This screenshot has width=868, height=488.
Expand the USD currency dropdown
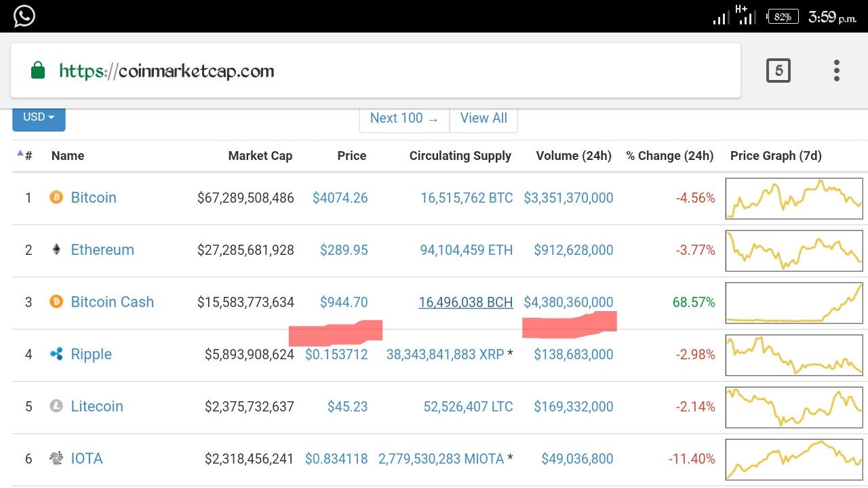click(39, 117)
